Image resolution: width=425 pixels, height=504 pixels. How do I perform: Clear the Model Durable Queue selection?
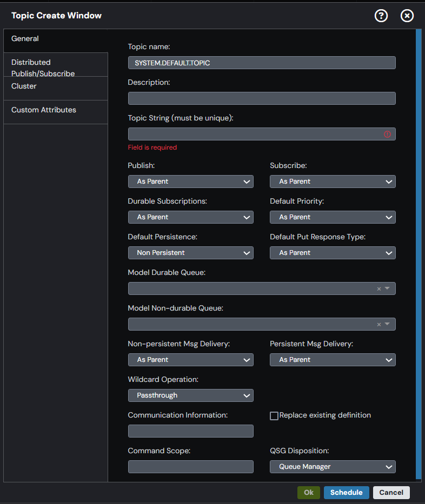click(x=379, y=288)
